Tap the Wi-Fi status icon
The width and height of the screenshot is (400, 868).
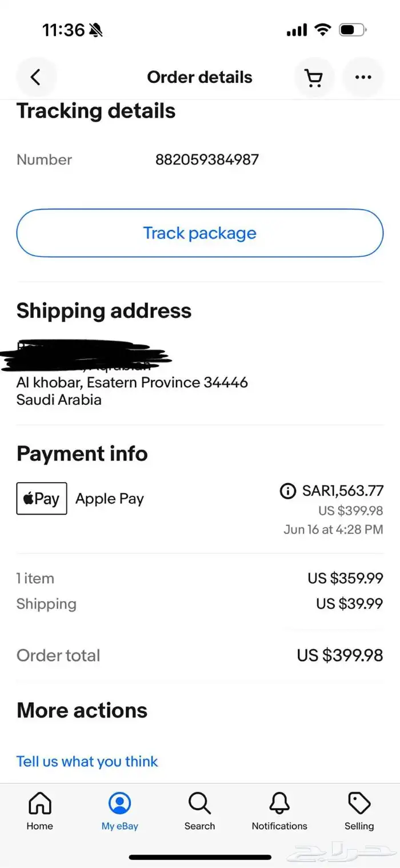click(323, 30)
